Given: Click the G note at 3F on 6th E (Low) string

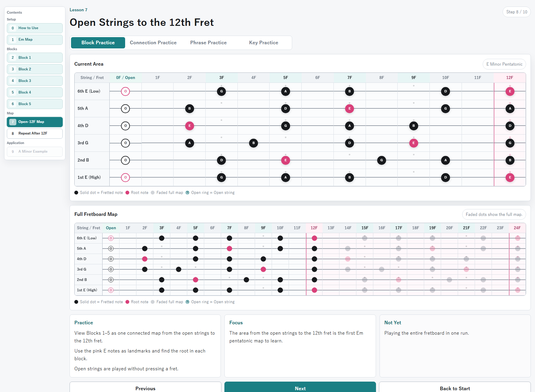Looking at the screenshot, I should 221,91.
